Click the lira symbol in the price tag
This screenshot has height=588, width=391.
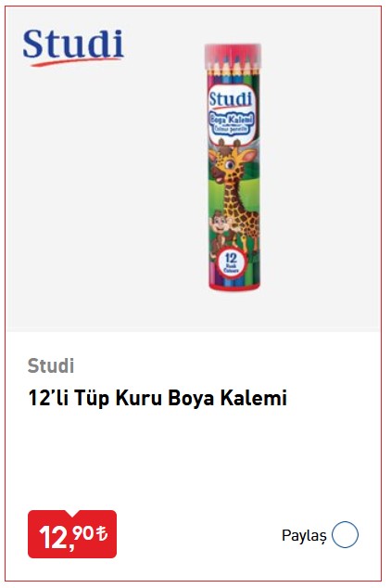point(102,532)
